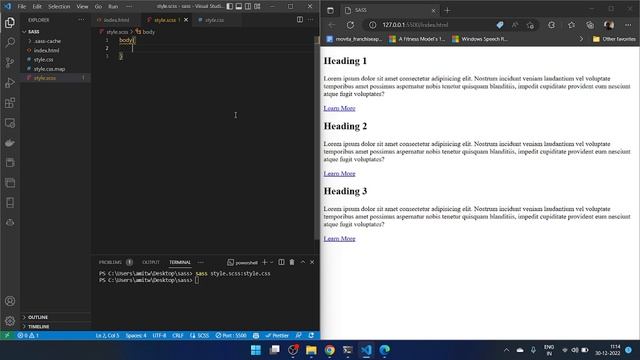
Task: Open the View menu
Action: tap(82, 7)
